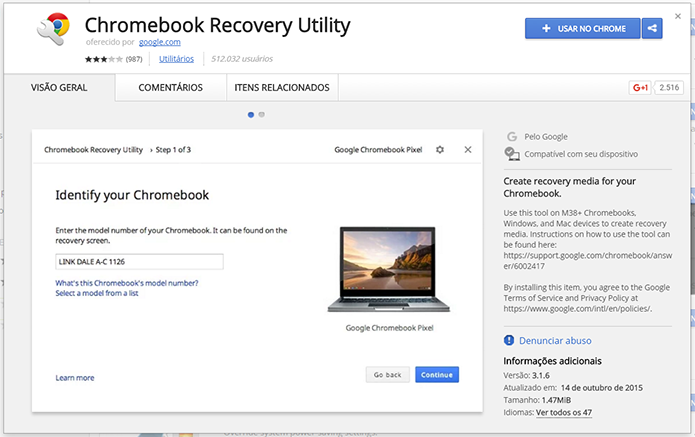Expand Ver todos os 47 languages
The height and width of the screenshot is (437, 695).
(564, 413)
